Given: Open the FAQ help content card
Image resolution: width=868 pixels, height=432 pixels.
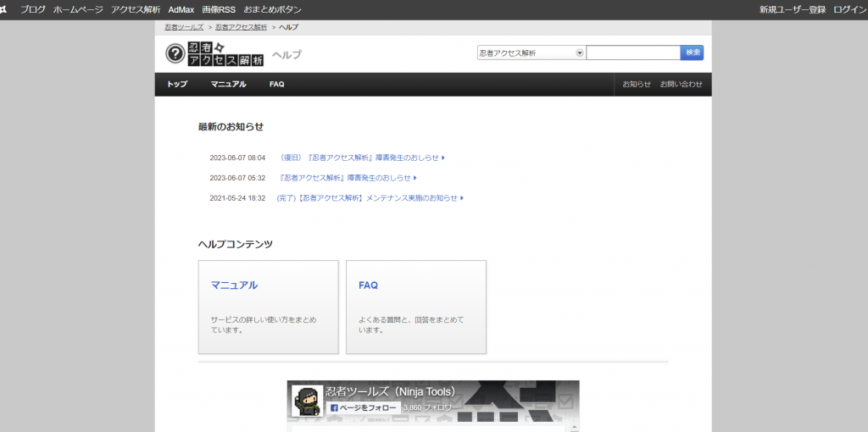Looking at the screenshot, I should click(416, 307).
